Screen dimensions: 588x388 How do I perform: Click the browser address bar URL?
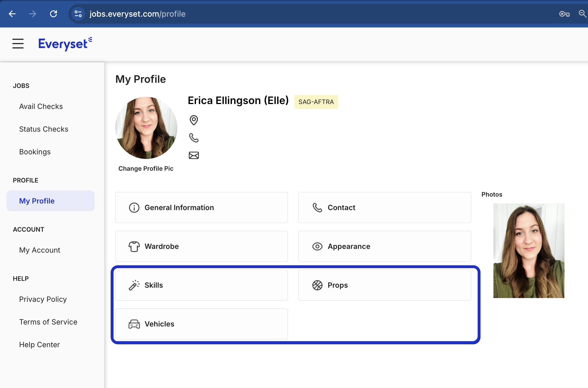pos(137,14)
